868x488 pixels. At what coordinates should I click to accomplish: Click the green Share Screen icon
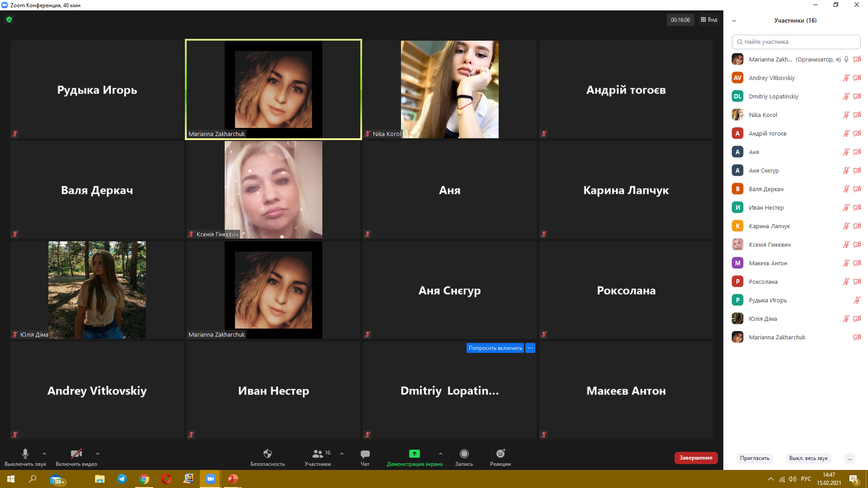[x=414, y=454]
